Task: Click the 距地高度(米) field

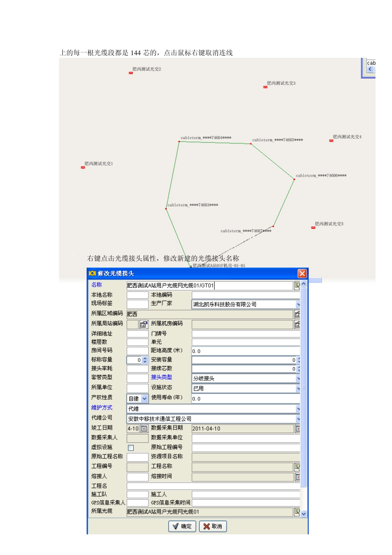Action: (x=246, y=351)
